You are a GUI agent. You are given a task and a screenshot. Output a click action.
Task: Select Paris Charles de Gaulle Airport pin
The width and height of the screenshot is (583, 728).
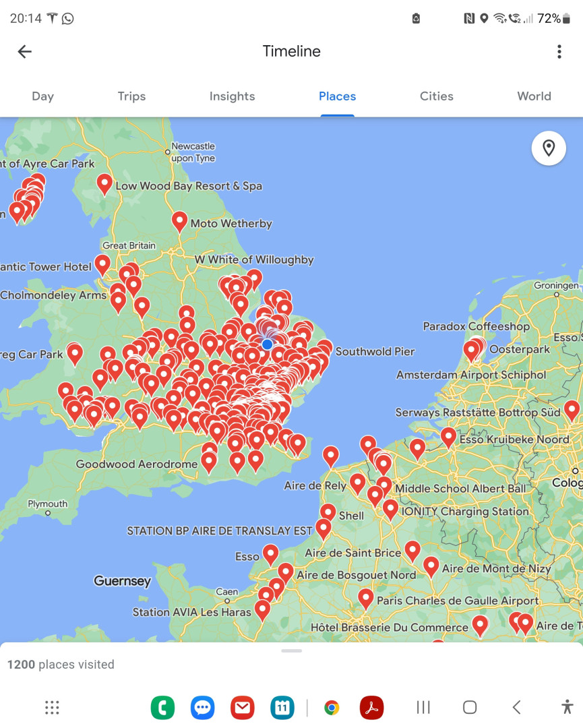(x=366, y=599)
